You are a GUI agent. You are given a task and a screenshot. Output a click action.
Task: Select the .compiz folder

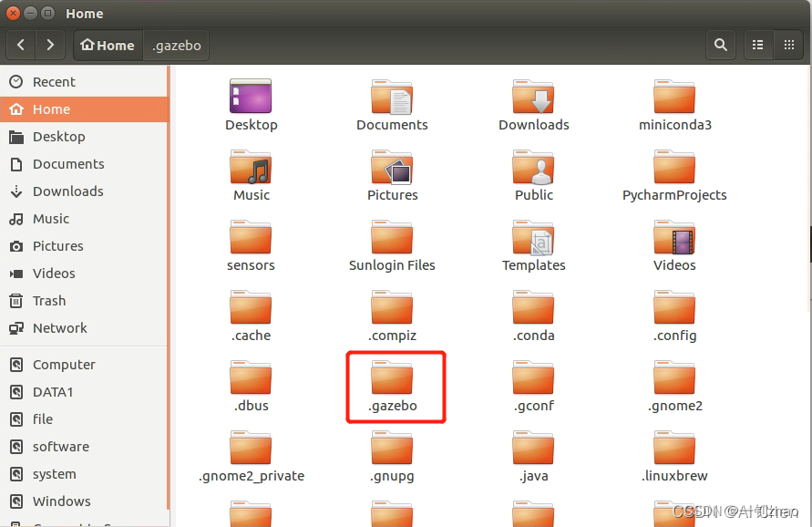click(x=392, y=316)
